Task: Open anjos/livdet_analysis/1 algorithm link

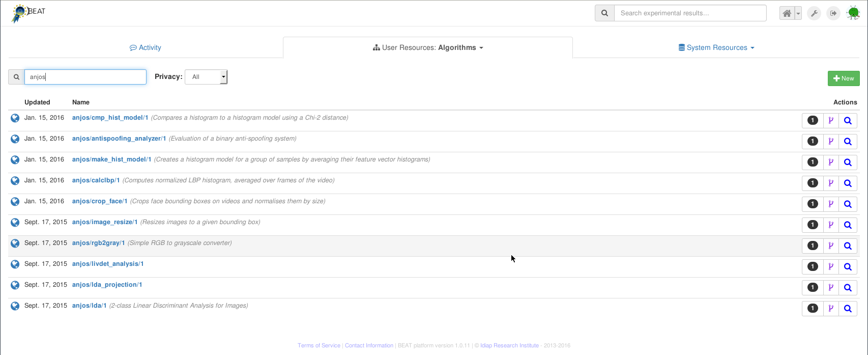Action: click(x=108, y=264)
